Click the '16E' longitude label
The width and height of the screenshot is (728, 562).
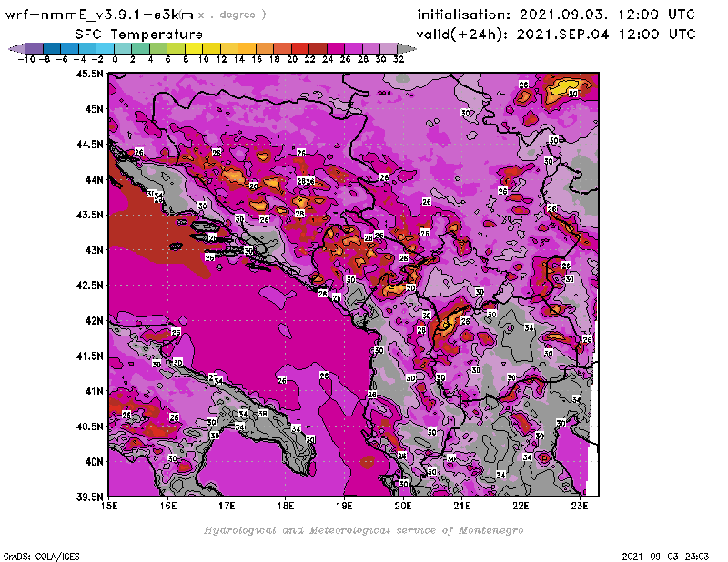coord(168,506)
